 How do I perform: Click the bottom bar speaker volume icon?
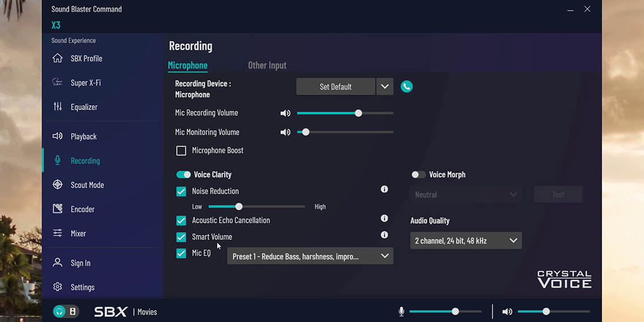507,312
